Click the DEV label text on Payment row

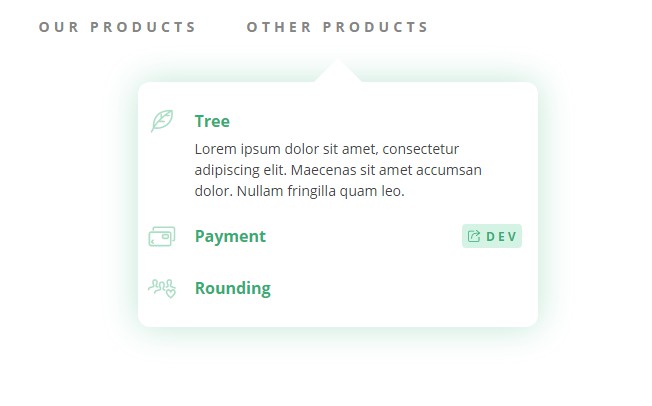pos(501,237)
